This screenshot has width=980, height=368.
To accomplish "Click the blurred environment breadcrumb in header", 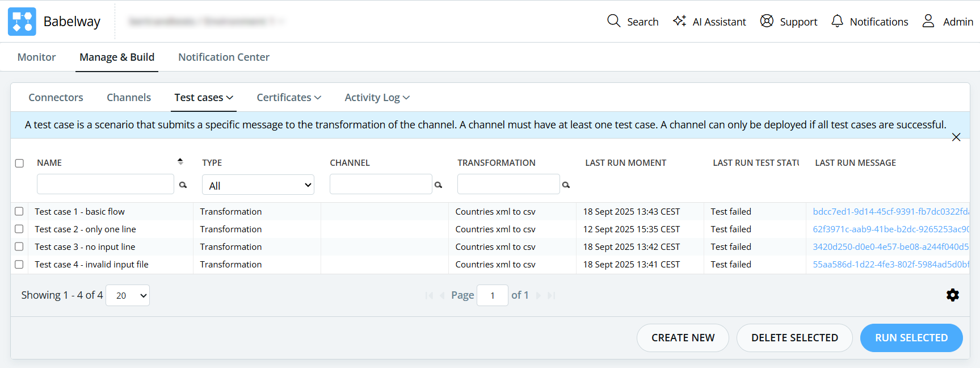I will click(207, 21).
